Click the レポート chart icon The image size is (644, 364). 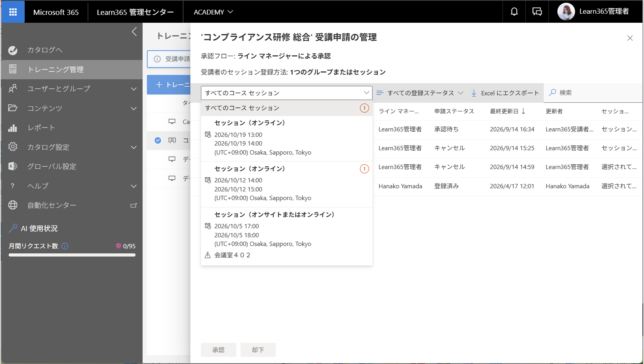(13, 128)
